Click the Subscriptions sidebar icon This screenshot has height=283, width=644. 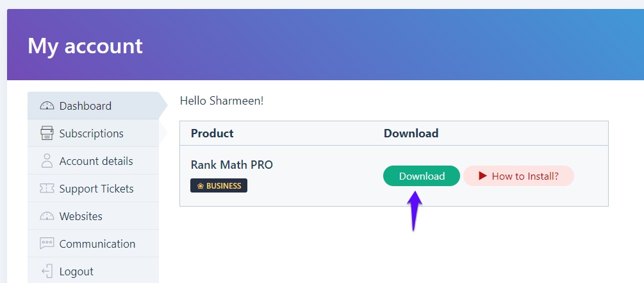pyautogui.click(x=47, y=133)
